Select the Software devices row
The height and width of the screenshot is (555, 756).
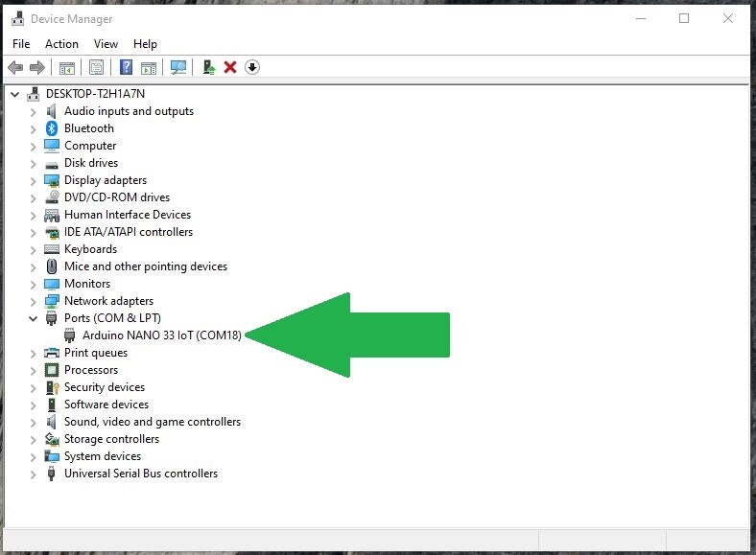point(106,405)
